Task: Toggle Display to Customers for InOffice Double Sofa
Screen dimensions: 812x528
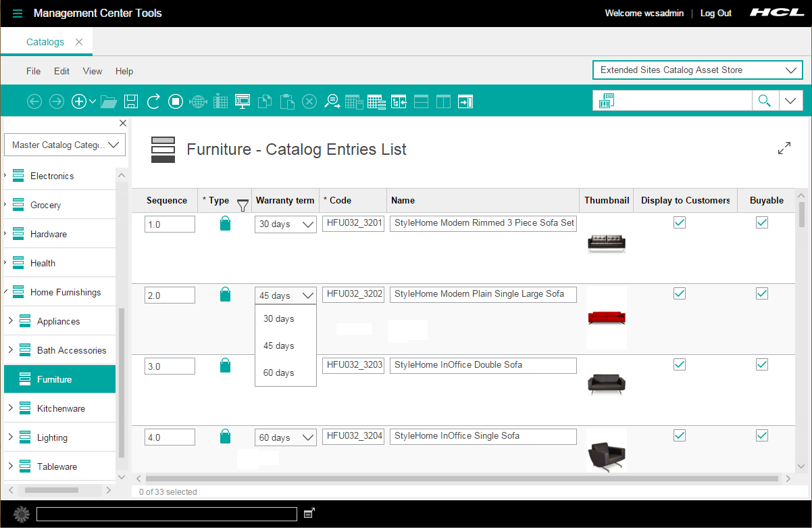Action: 680,364
